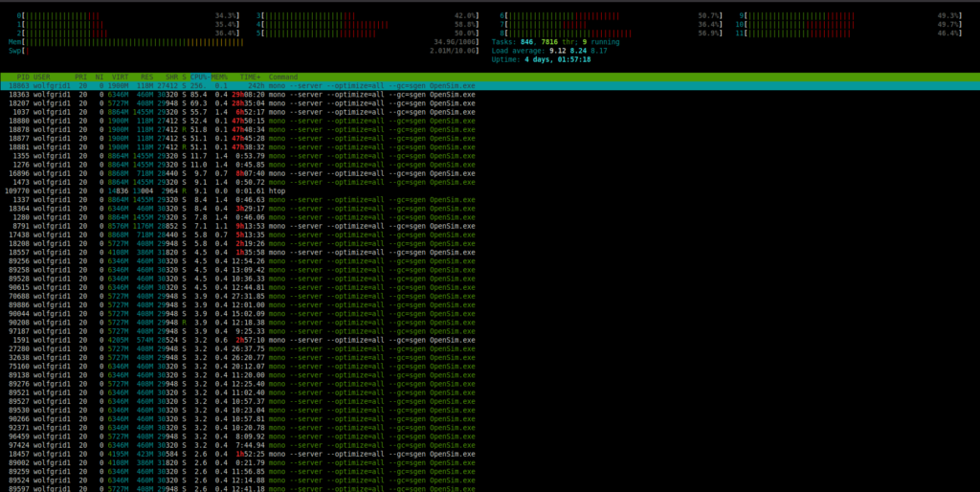
Task: Sort processes by the PID column header
Action: point(23,77)
